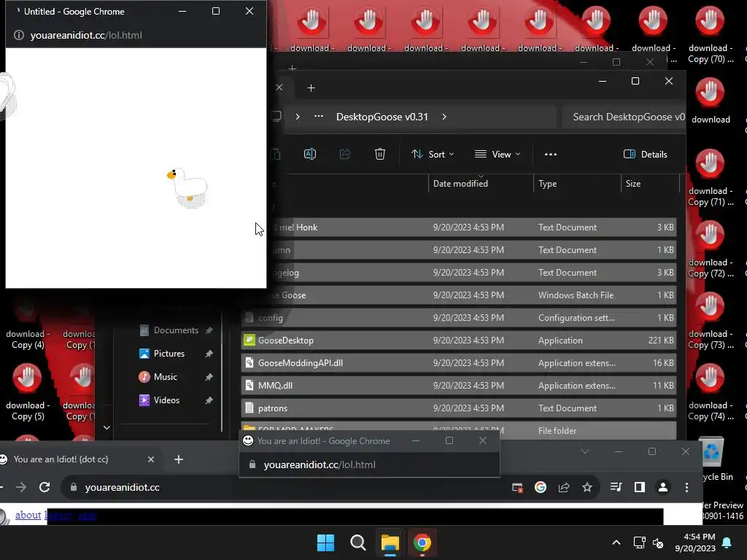Select the download - Copy (73) desktop icon
747x560 pixels.
coord(710,320)
